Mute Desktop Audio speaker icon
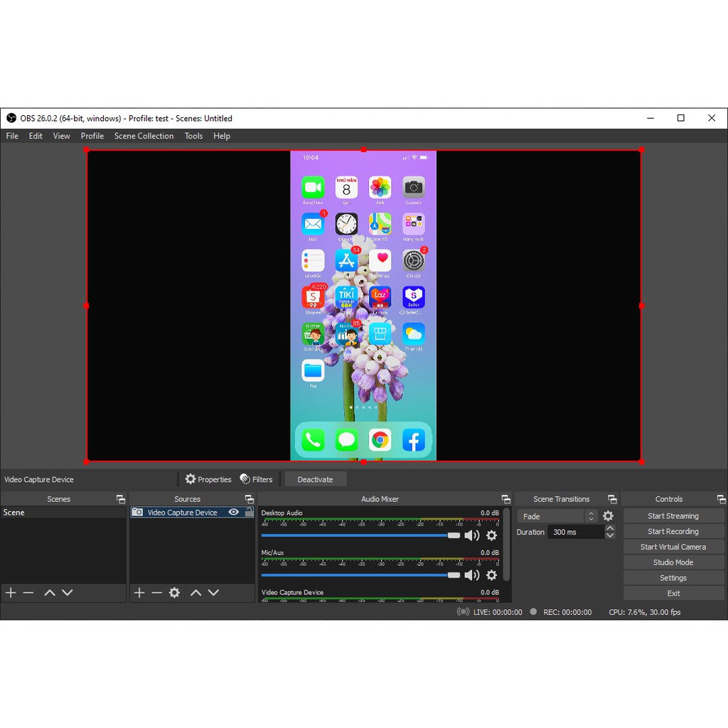Screen dimensions: 728x728 pos(471,535)
